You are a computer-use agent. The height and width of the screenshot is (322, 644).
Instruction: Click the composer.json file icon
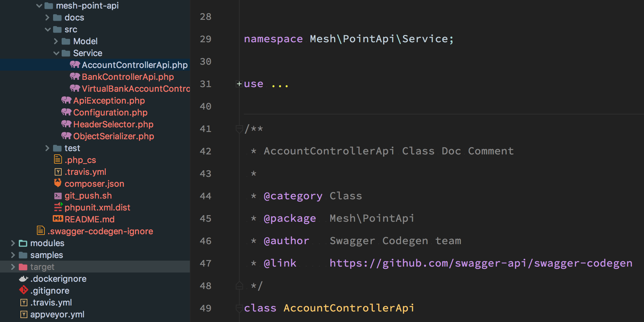coord(58,183)
